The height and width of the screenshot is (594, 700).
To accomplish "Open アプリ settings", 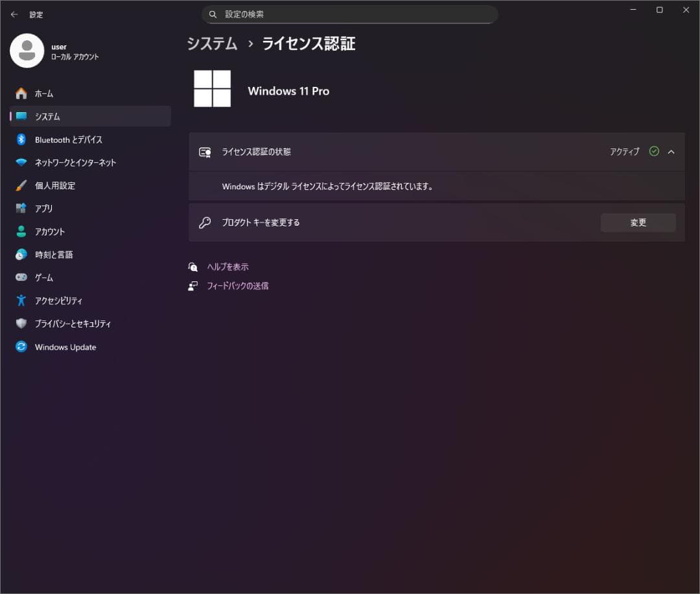I will tap(45, 208).
